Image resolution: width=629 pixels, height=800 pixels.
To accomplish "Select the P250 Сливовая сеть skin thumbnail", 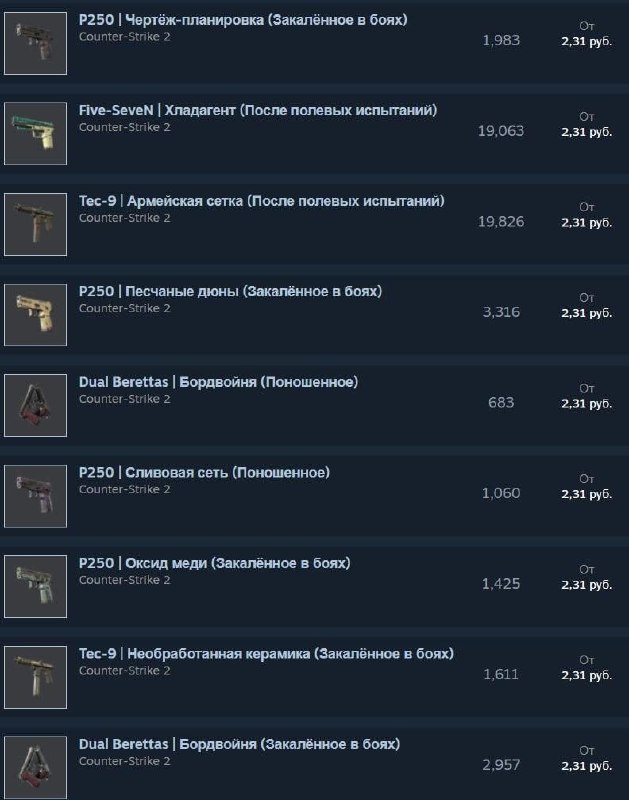I will (35, 496).
